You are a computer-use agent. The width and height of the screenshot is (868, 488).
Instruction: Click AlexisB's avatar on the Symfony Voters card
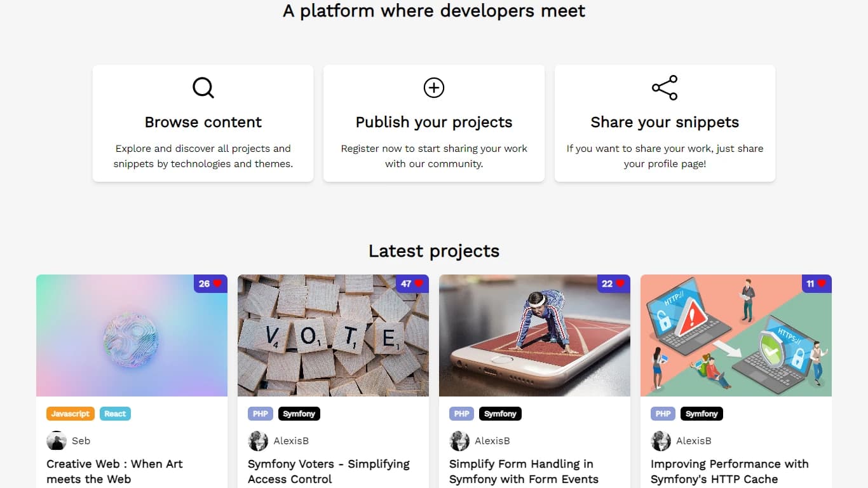pyautogui.click(x=258, y=441)
